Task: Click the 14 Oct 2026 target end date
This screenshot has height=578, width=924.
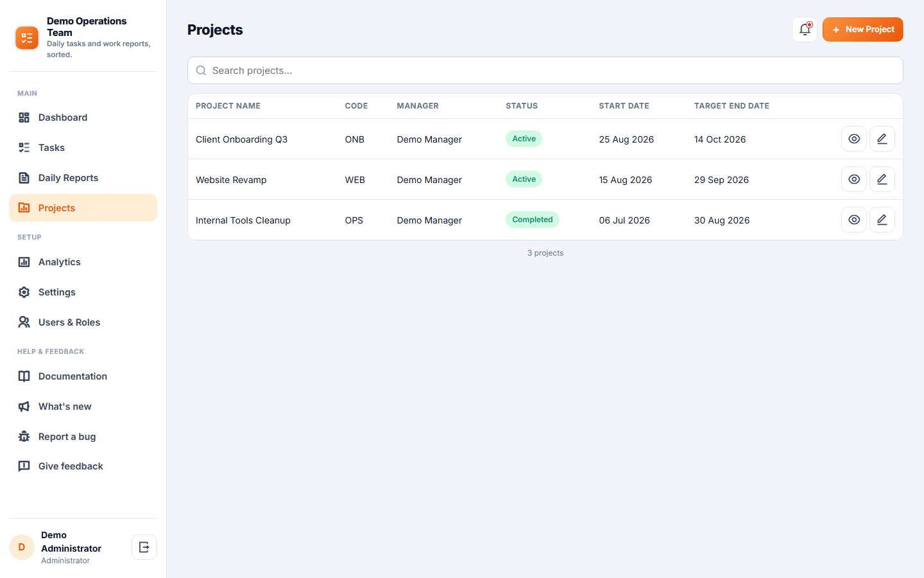Action: click(720, 139)
